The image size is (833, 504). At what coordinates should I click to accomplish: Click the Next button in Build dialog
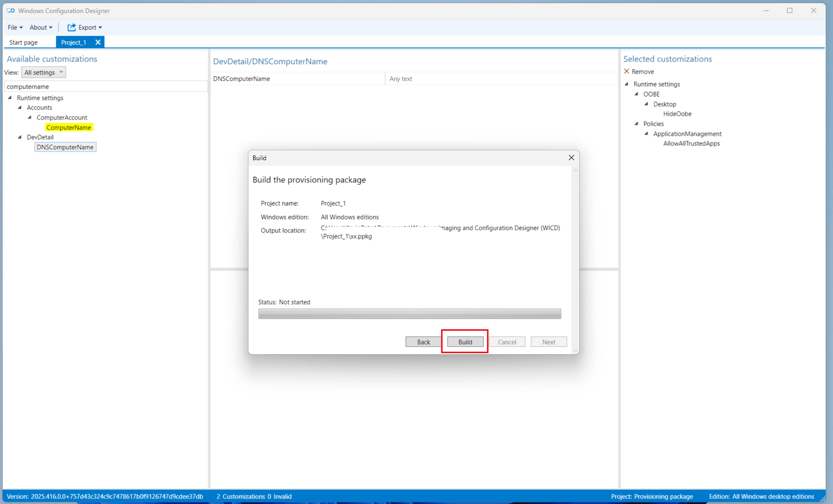[x=549, y=342]
